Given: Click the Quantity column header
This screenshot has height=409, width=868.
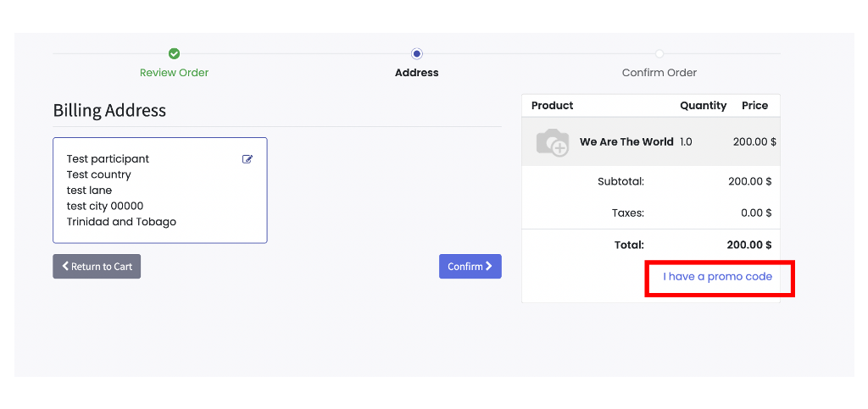Looking at the screenshot, I should pyautogui.click(x=703, y=106).
